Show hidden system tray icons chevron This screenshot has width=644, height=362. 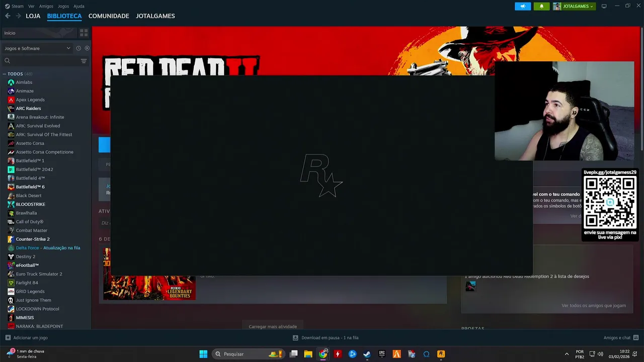coord(567,354)
